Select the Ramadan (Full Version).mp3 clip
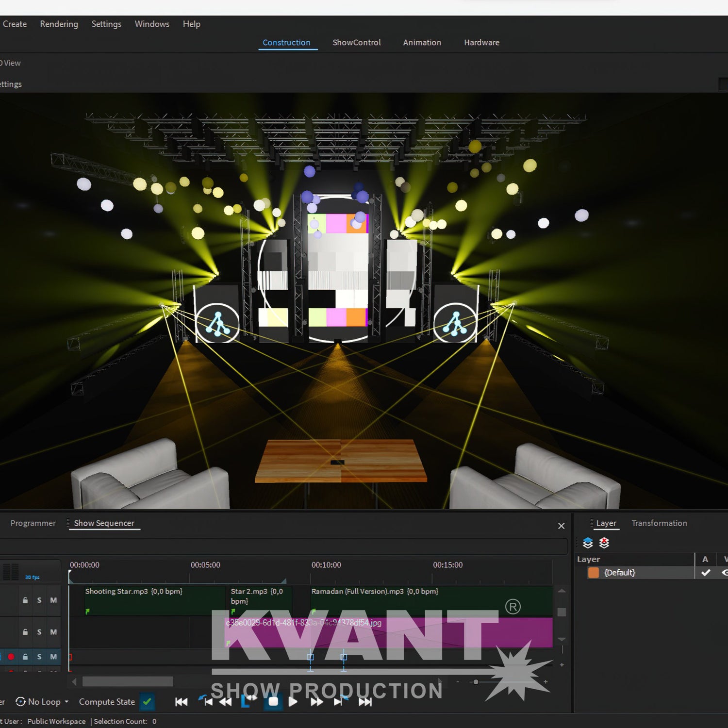Screen dimensions: 728x728 click(x=431, y=601)
